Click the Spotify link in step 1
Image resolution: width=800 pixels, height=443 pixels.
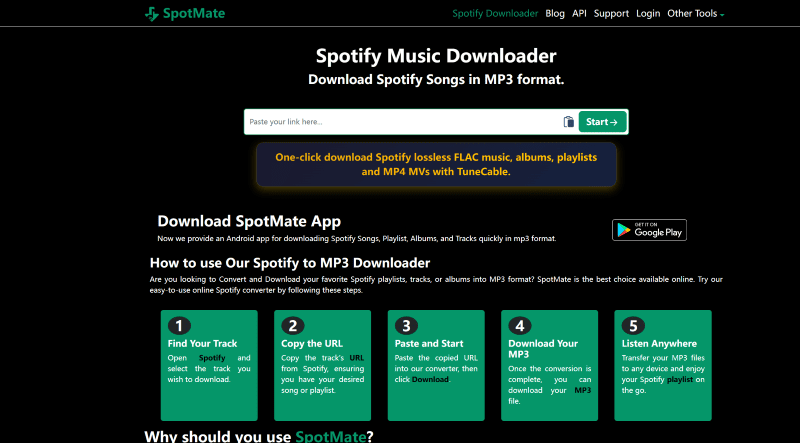pyautogui.click(x=212, y=358)
